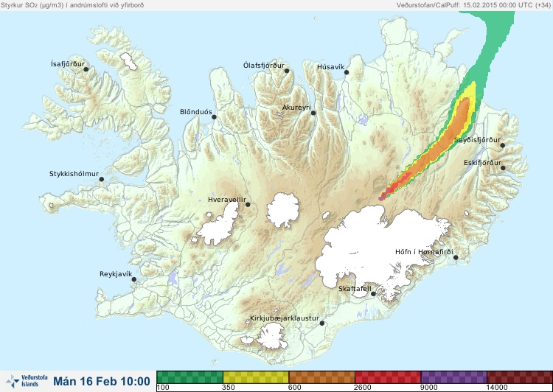The image size is (553, 392).
Task: Click the 2600 legend value
Action: pos(363,388)
